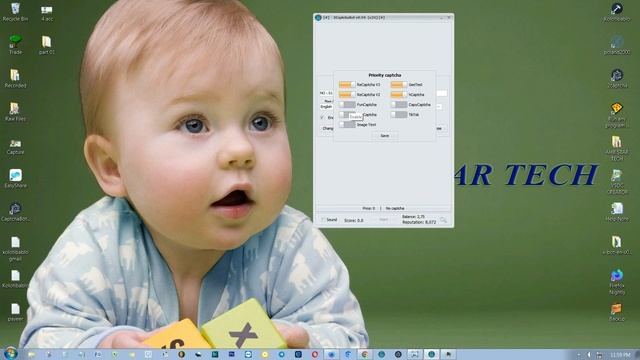This screenshot has height=360, width=640.
Task: Select the part 01 desktop folder
Action: pos(47,45)
